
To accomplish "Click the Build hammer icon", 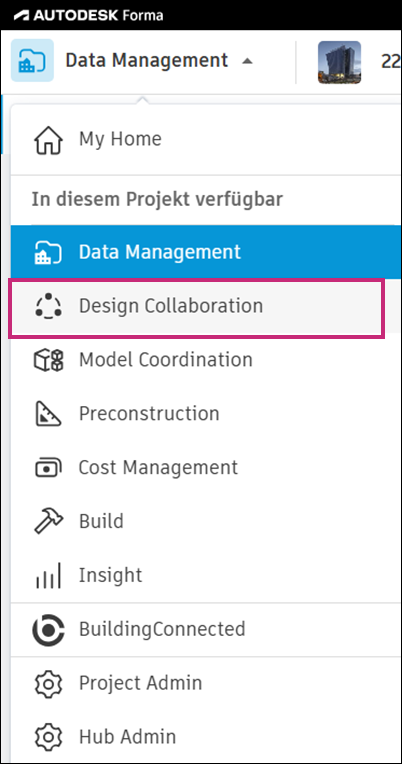I will 48,521.
